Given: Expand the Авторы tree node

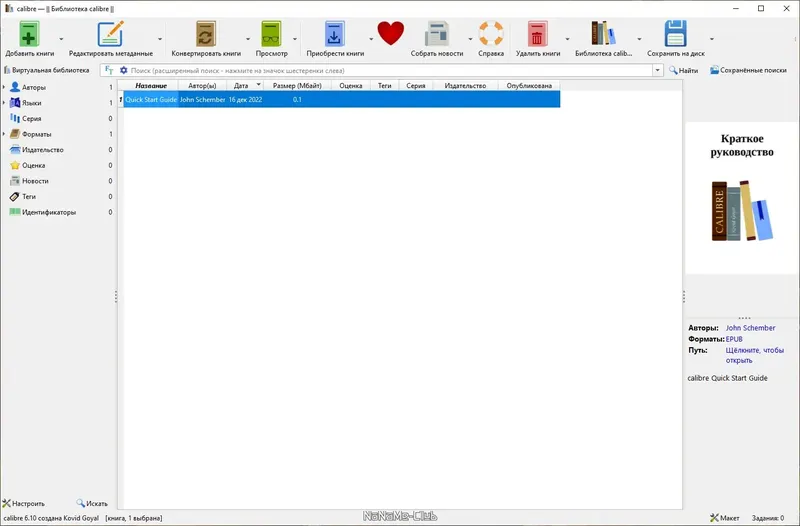Looking at the screenshot, I should 4,87.
